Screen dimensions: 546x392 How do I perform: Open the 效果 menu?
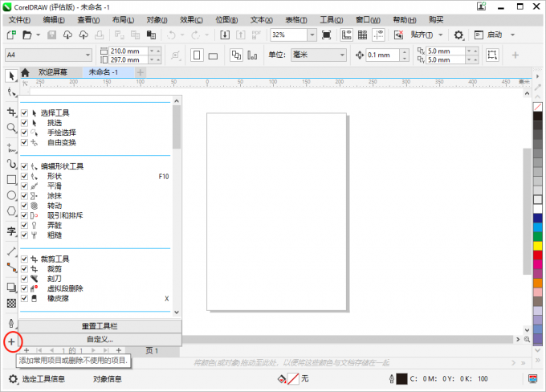191,20
